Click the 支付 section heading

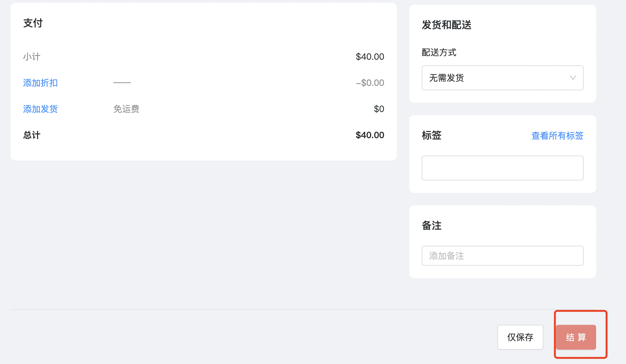33,23
